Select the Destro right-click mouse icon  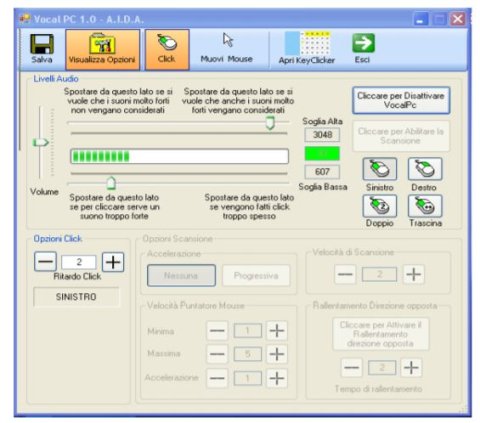click(x=425, y=169)
